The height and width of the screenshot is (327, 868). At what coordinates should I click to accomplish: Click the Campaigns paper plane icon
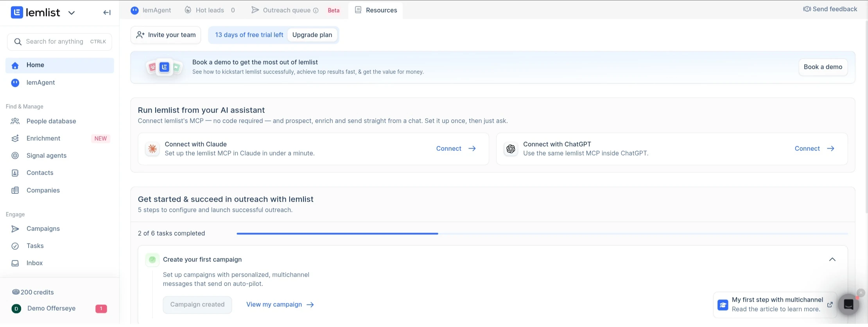15,229
